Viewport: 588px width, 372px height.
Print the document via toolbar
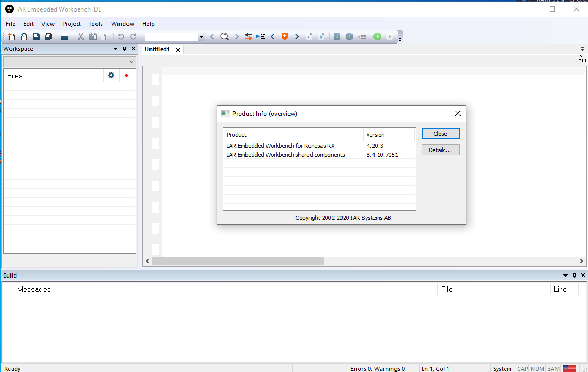(64, 36)
